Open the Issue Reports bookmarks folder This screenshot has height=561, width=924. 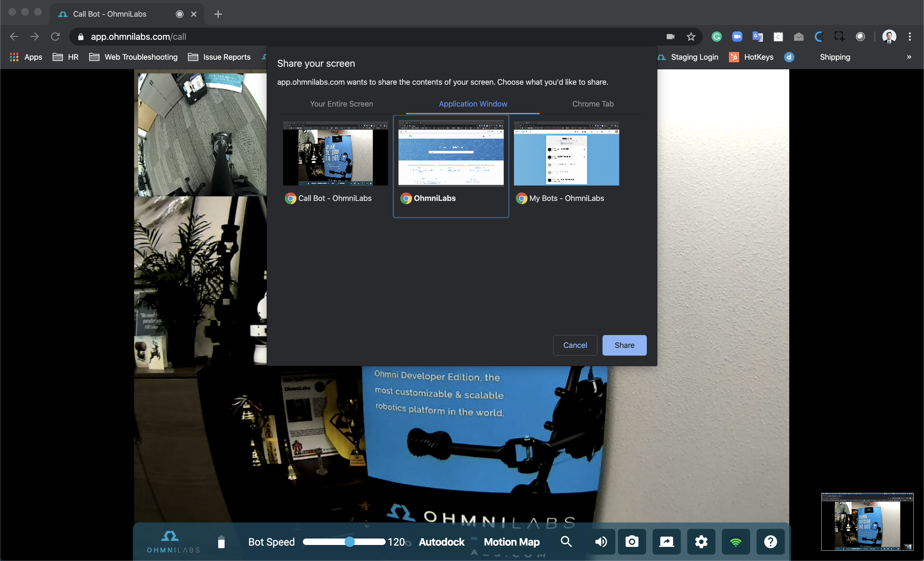(219, 57)
